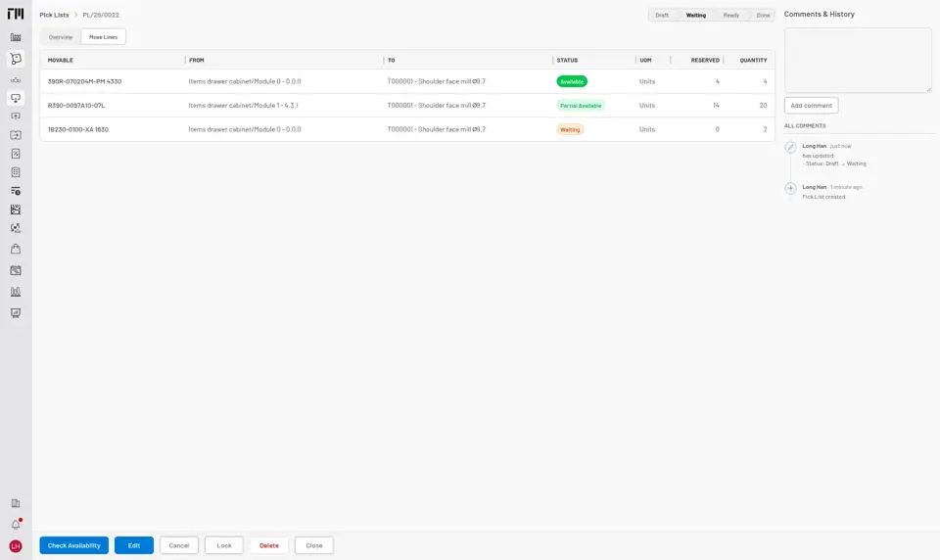Click the FROM column header
Image resolution: width=940 pixels, height=560 pixels.
click(x=197, y=60)
